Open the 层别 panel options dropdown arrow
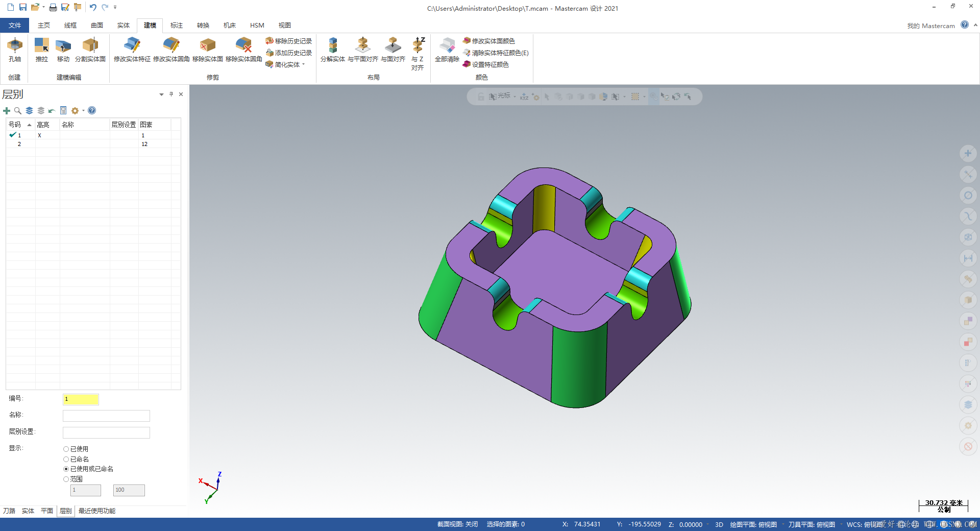The image size is (980, 531). tap(161, 94)
